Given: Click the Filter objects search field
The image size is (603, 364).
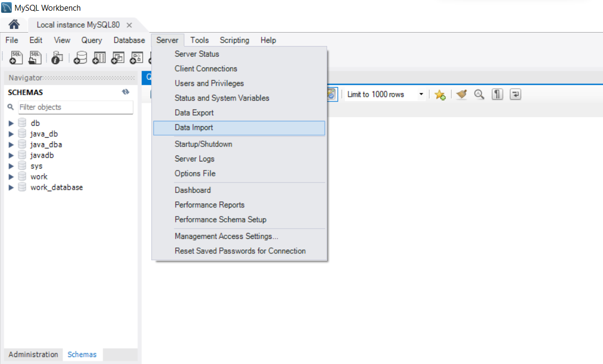Looking at the screenshot, I should click(76, 107).
